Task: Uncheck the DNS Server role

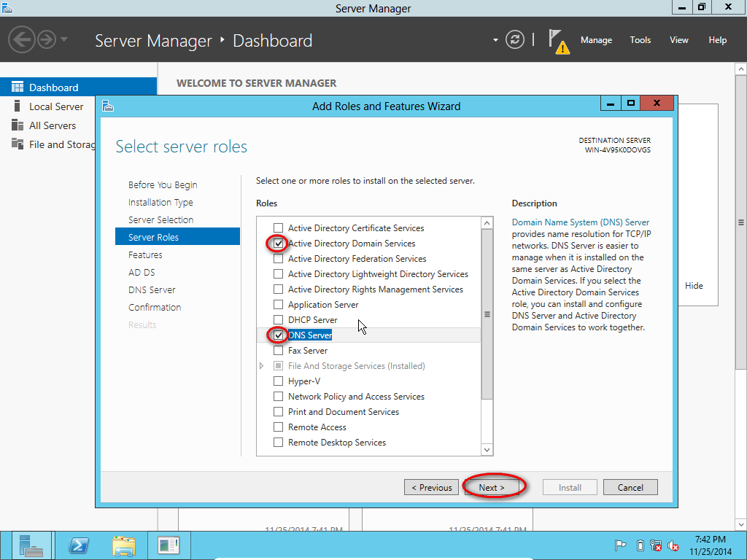Action: (278, 335)
